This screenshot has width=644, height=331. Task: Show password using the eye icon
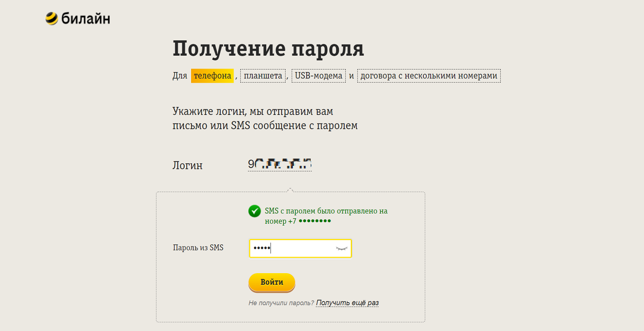pyautogui.click(x=341, y=248)
